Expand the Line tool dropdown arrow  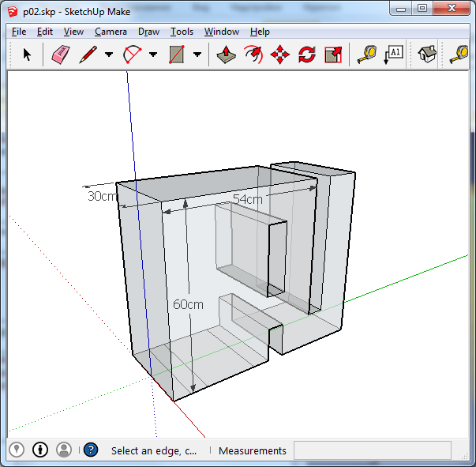coord(109,55)
